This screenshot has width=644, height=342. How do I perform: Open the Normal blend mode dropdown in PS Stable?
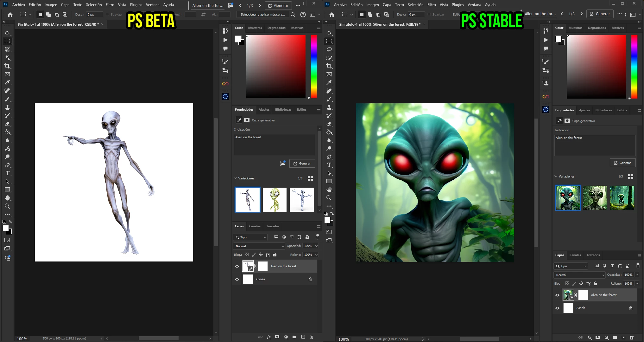580,275
